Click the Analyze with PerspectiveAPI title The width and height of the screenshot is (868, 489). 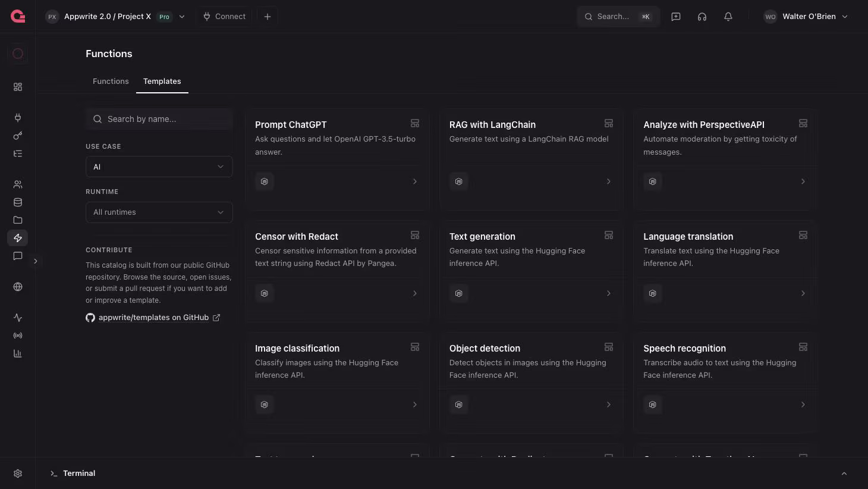point(704,124)
